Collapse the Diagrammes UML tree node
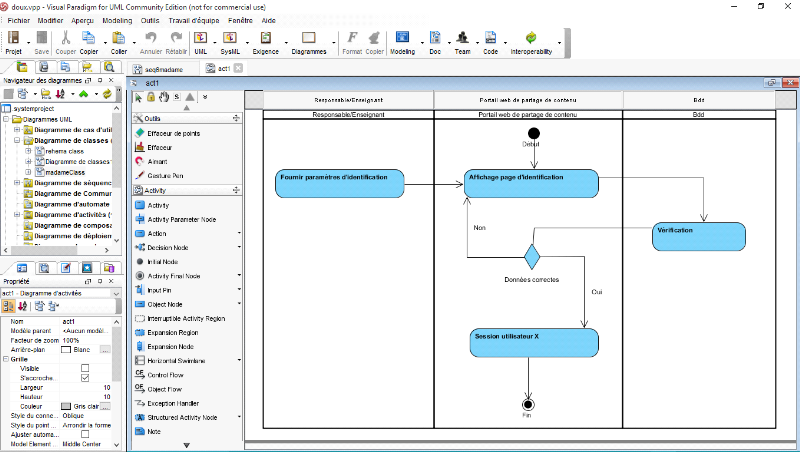The image size is (800, 452). tap(6, 118)
